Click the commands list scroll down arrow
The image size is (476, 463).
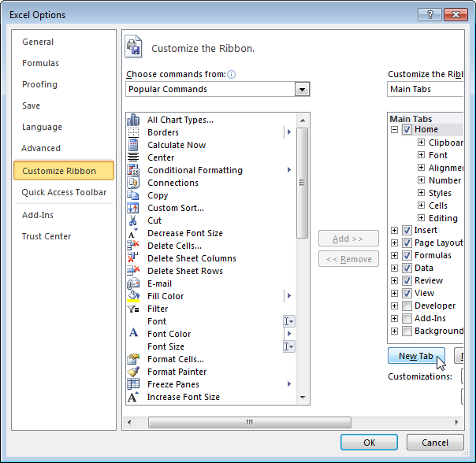[303, 398]
